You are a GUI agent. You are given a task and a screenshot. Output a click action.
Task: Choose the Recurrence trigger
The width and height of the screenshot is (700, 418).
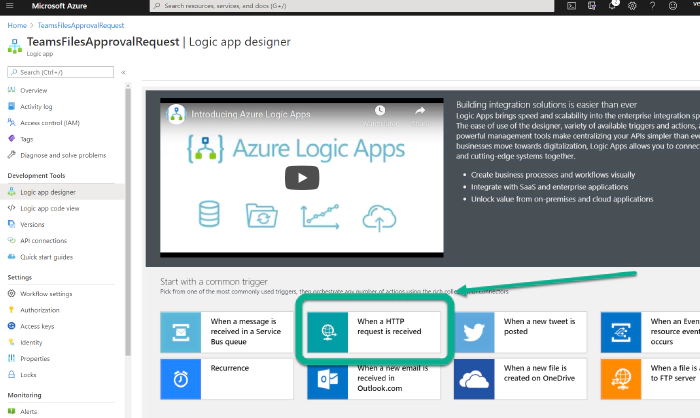tap(227, 379)
